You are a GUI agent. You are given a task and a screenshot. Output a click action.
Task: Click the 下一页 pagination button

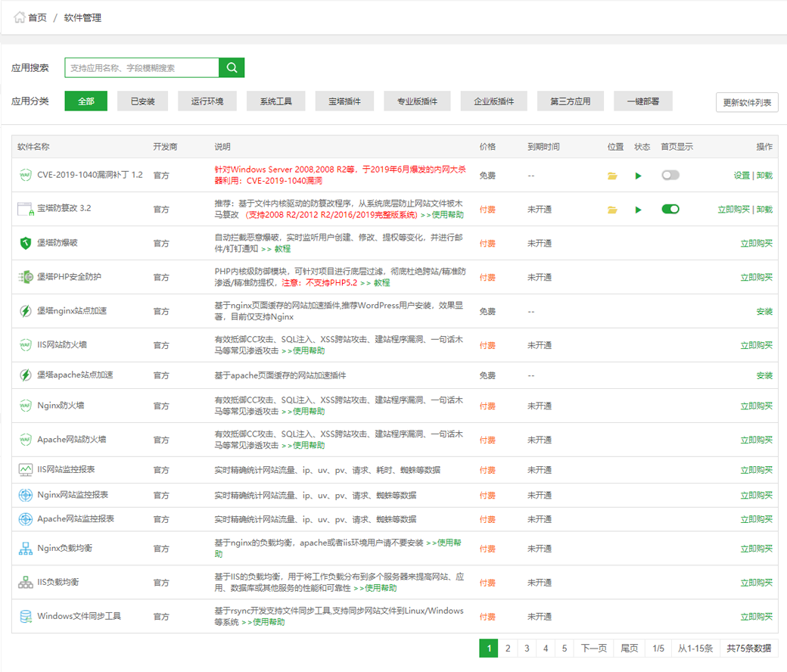pyautogui.click(x=593, y=649)
